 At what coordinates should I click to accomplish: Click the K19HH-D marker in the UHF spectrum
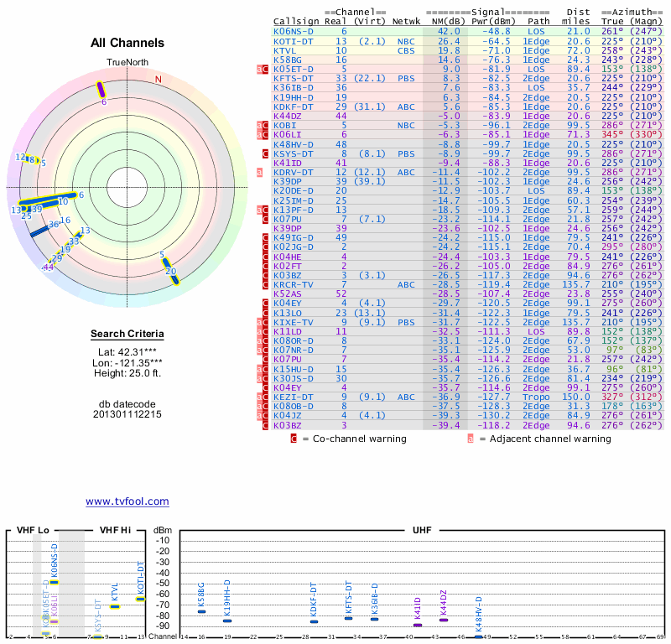(x=227, y=620)
